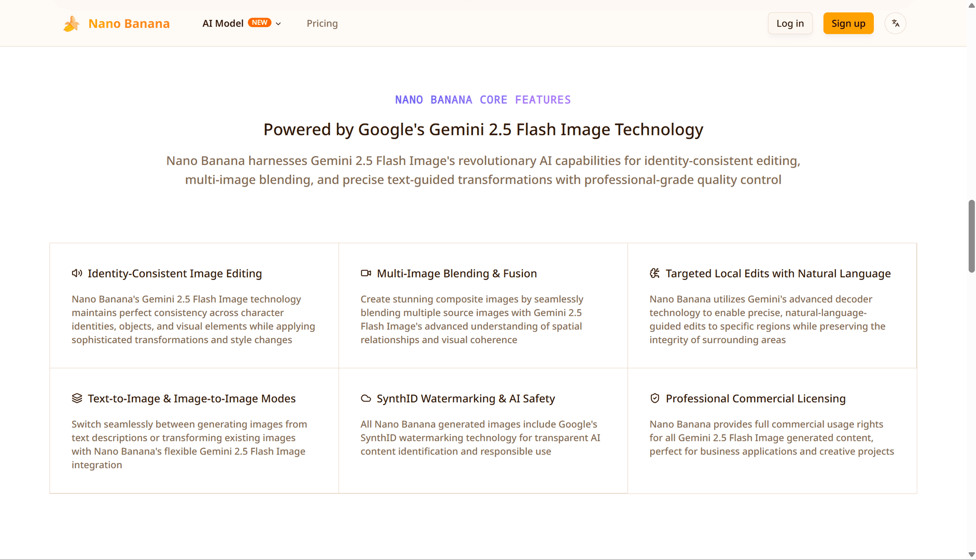Open the Nano Banana home link
This screenshot has height=560, width=976.
[x=116, y=23]
